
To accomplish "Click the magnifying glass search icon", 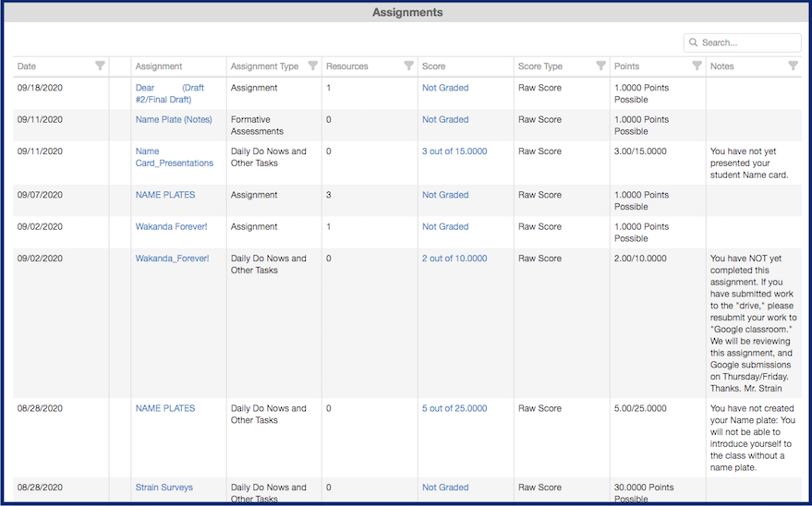I will (693, 42).
